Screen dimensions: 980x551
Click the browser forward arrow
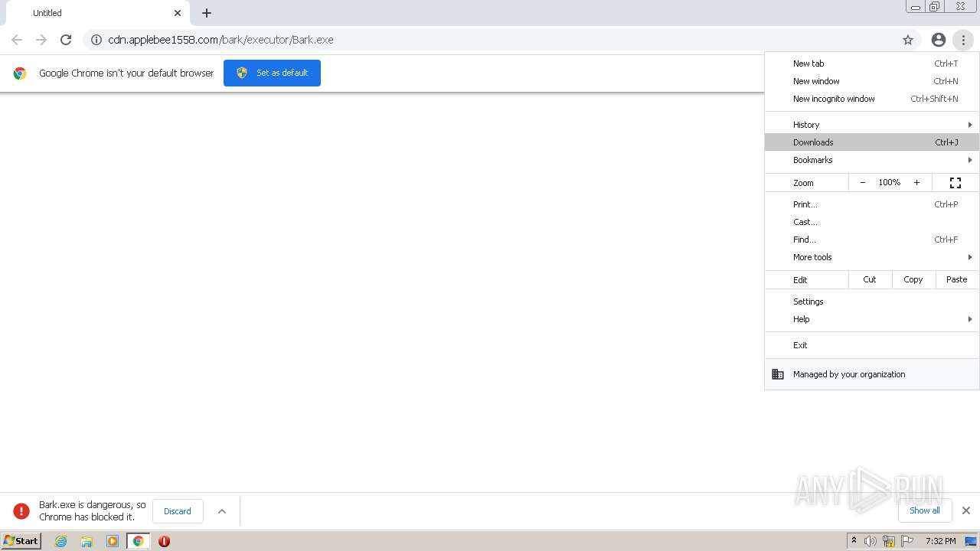[x=41, y=40]
